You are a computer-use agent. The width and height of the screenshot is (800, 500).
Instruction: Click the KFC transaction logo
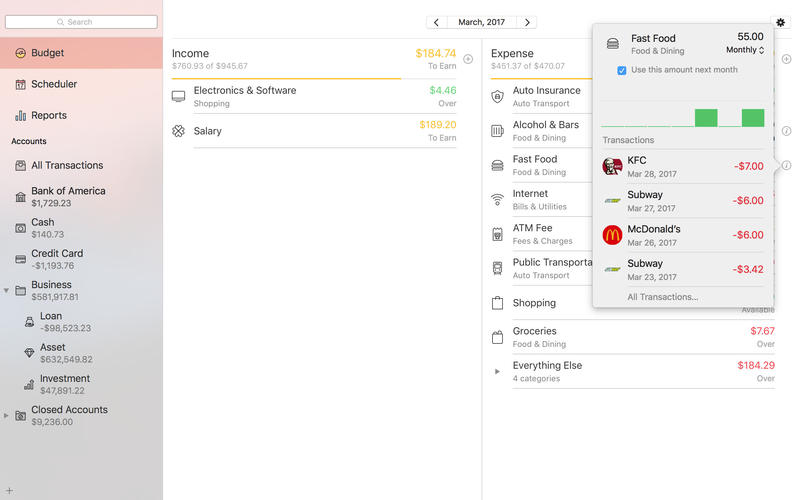[612, 166]
